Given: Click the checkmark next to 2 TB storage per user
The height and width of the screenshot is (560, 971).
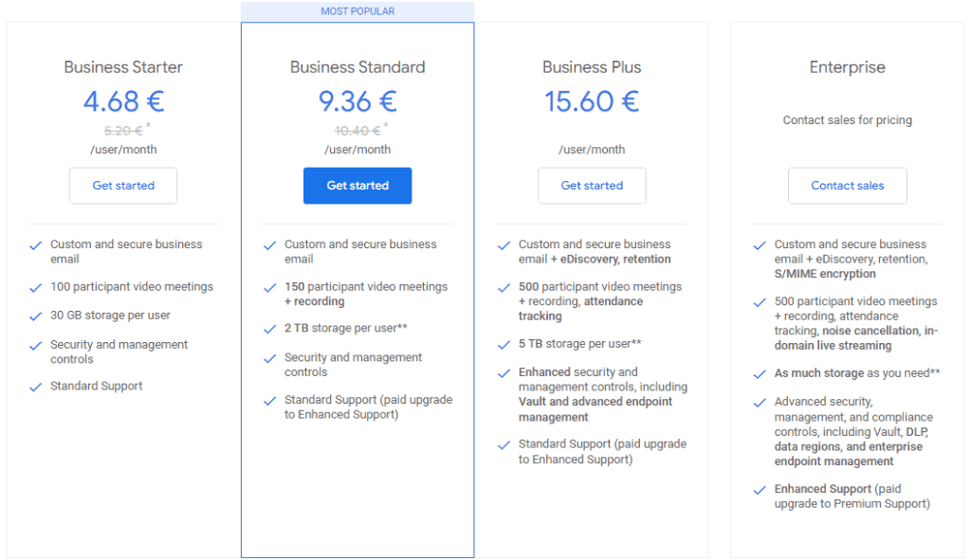Looking at the screenshot, I should point(270,329).
